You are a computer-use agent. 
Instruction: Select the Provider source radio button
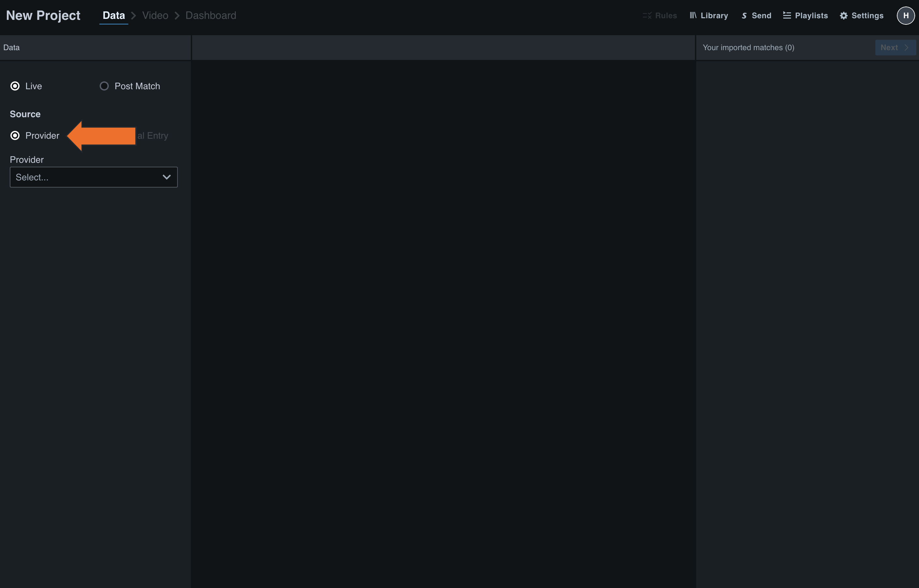coord(15,135)
